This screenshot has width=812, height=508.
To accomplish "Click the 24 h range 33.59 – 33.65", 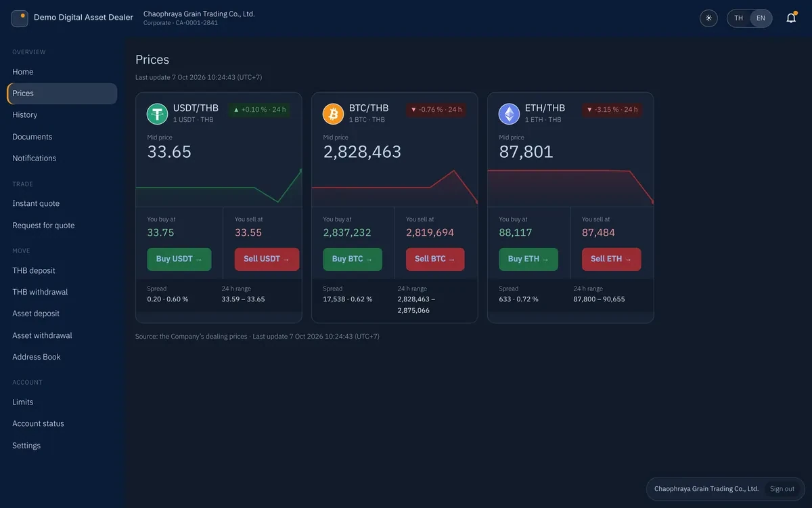I will 244,299.
